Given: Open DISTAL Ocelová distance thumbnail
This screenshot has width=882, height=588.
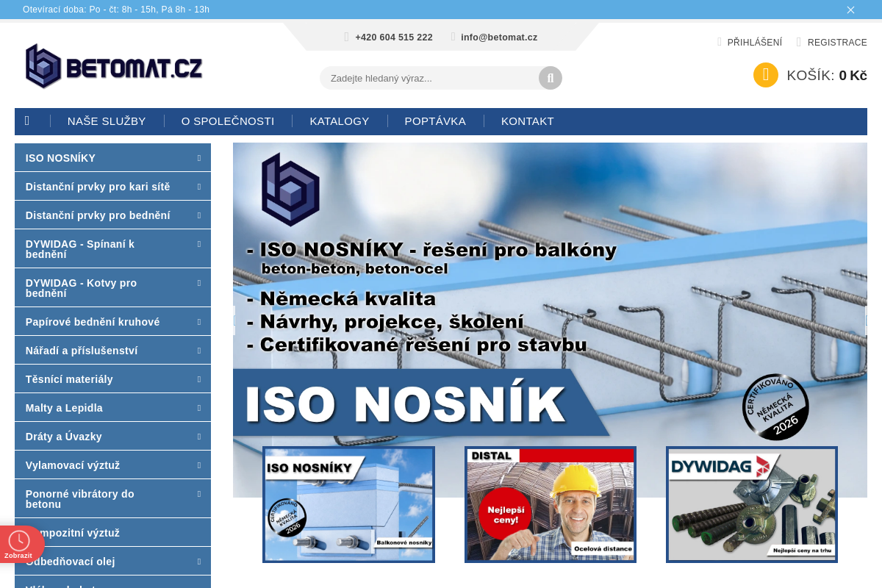Looking at the screenshot, I should pos(551,504).
